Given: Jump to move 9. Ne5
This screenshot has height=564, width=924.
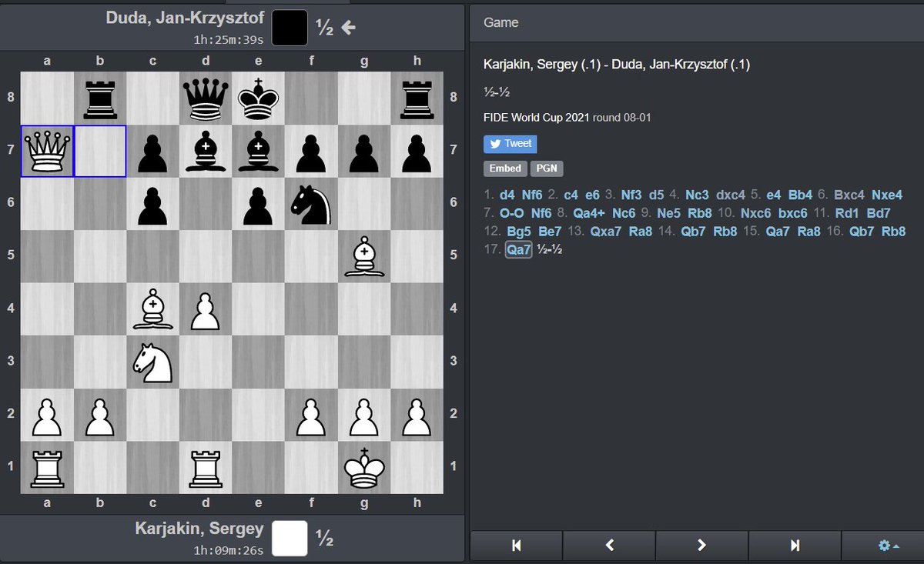Looking at the screenshot, I should point(668,213).
